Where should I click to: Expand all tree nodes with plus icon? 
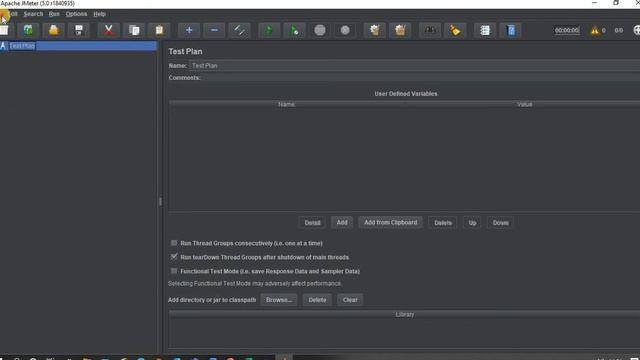point(189,30)
